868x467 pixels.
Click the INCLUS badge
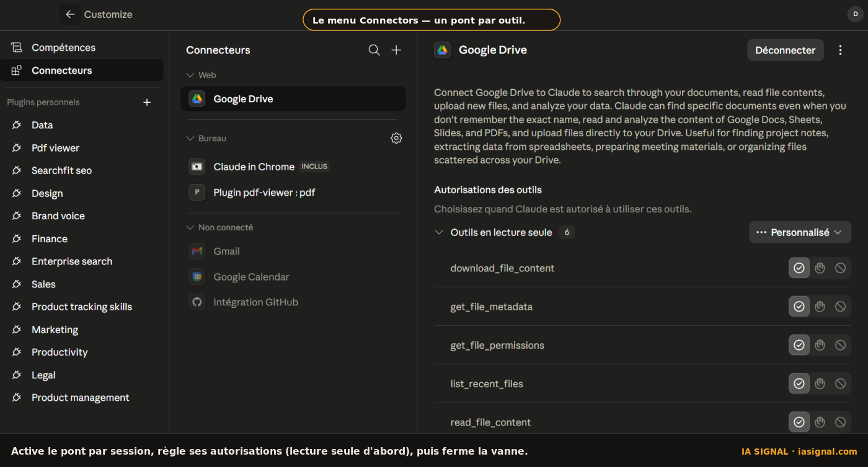314,167
